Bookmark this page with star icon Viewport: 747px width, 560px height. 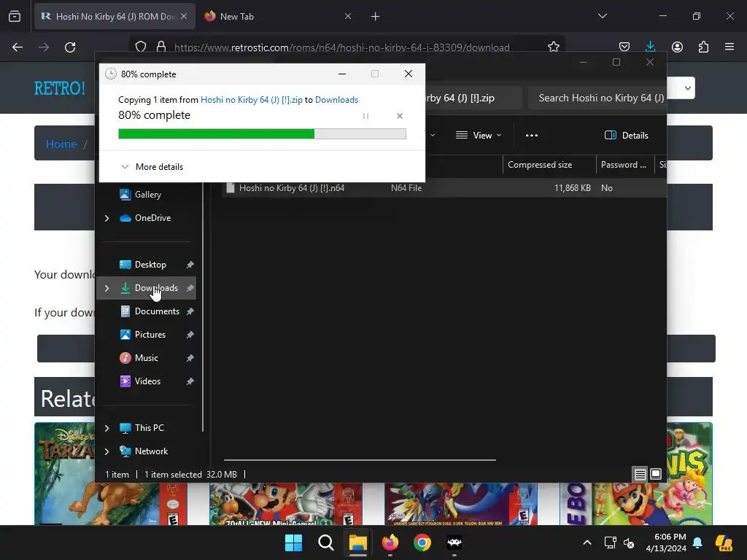coord(553,47)
